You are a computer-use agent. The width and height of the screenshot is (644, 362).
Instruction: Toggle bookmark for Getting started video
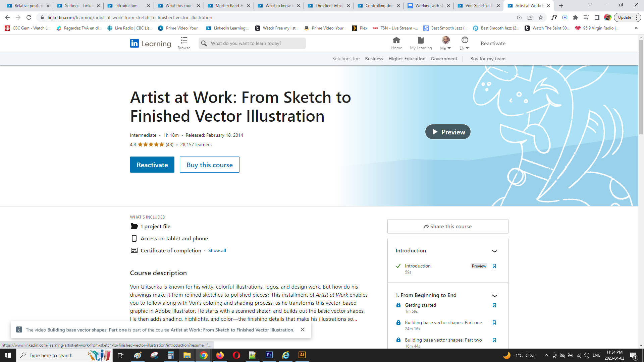494,305
